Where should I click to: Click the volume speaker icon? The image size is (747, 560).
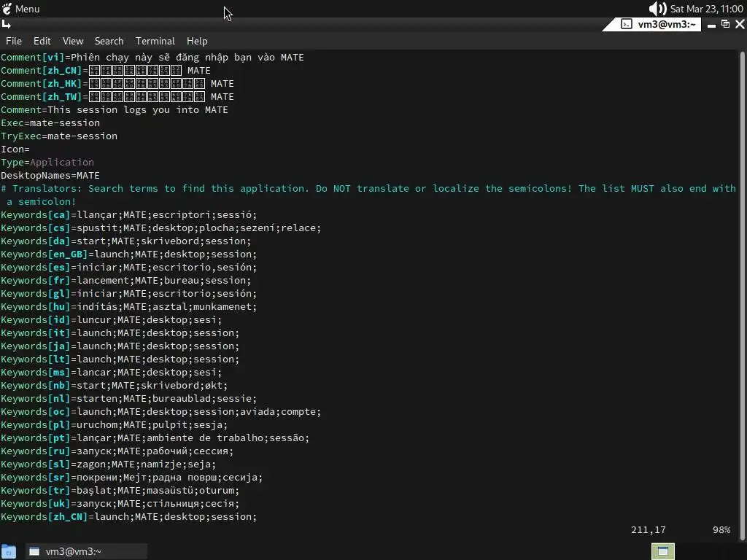coord(657,9)
